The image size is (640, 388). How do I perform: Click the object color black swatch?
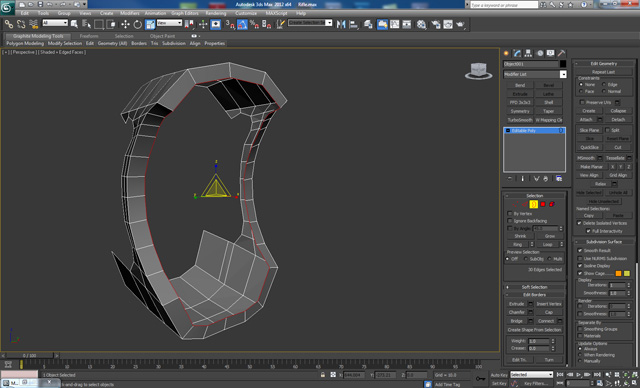[563, 64]
